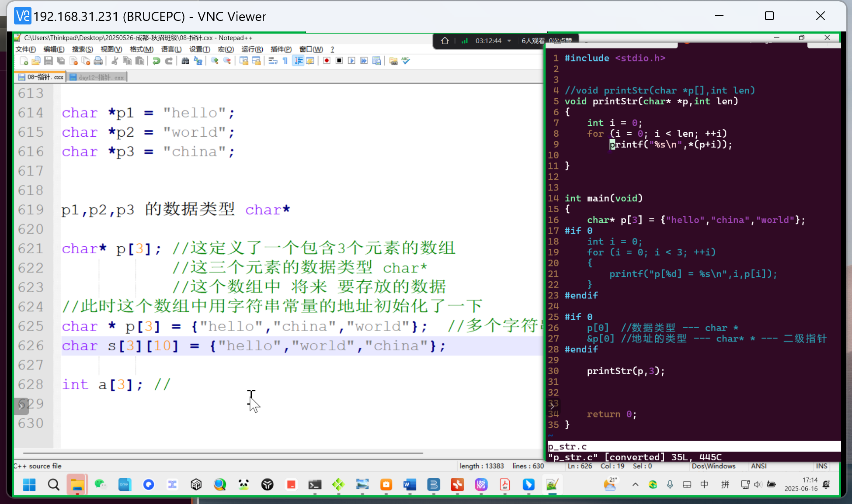Click the taskbar Search magnifier icon
Image resolution: width=852 pixels, height=504 pixels.
pos(53,485)
